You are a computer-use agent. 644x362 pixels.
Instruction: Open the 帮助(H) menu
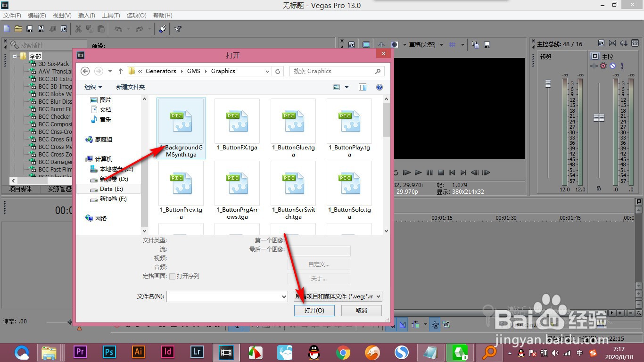163,16
